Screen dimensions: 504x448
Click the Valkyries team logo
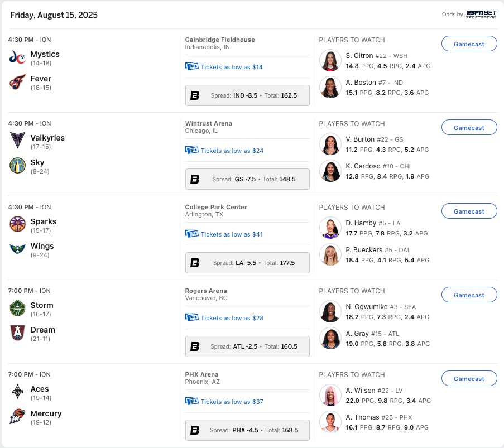coord(17,141)
